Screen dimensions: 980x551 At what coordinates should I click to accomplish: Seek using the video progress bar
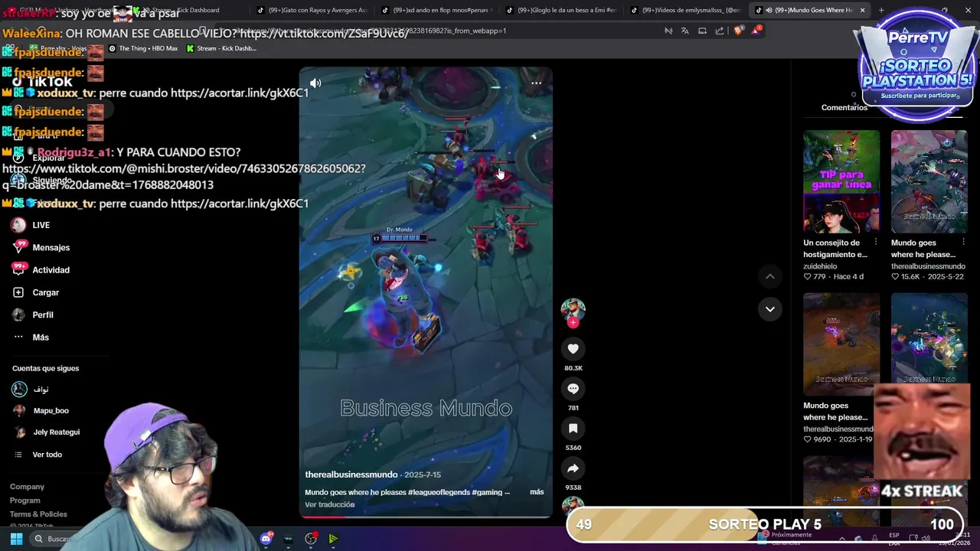pyautogui.click(x=426, y=516)
